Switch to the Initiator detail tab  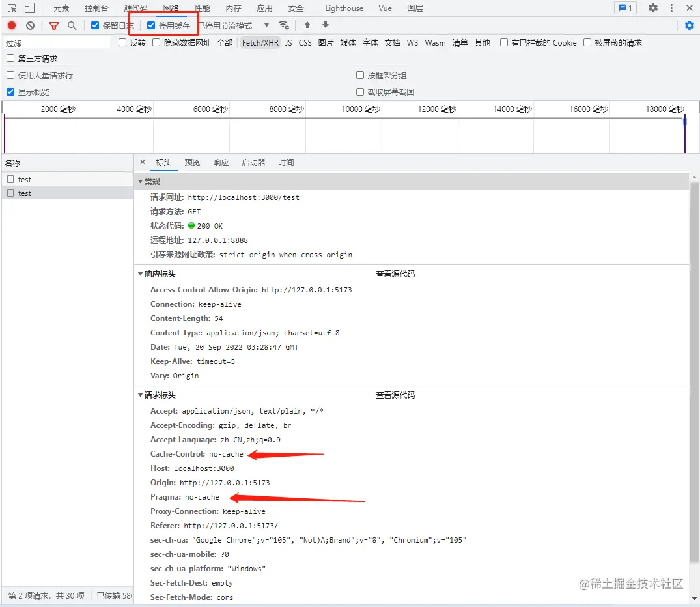pyautogui.click(x=253, y=163)
